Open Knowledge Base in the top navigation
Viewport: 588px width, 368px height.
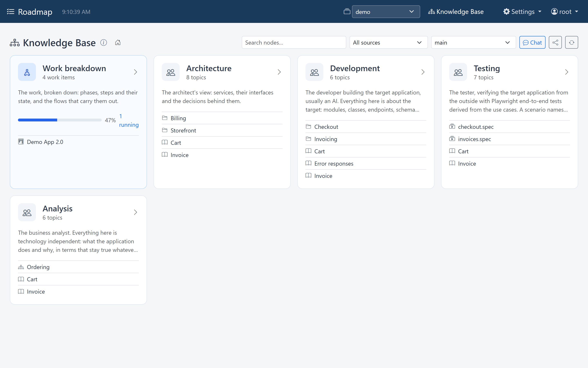456,12
